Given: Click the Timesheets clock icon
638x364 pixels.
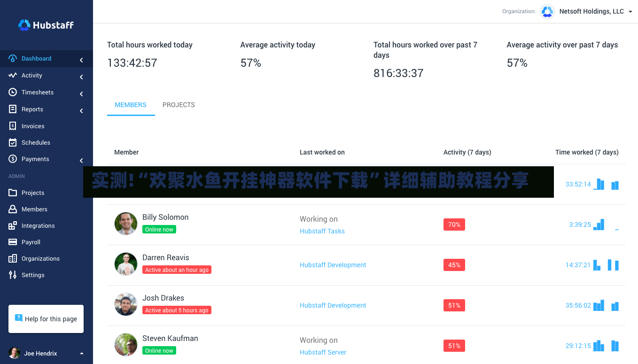Looking at the screenshot, I should point(13,93).
